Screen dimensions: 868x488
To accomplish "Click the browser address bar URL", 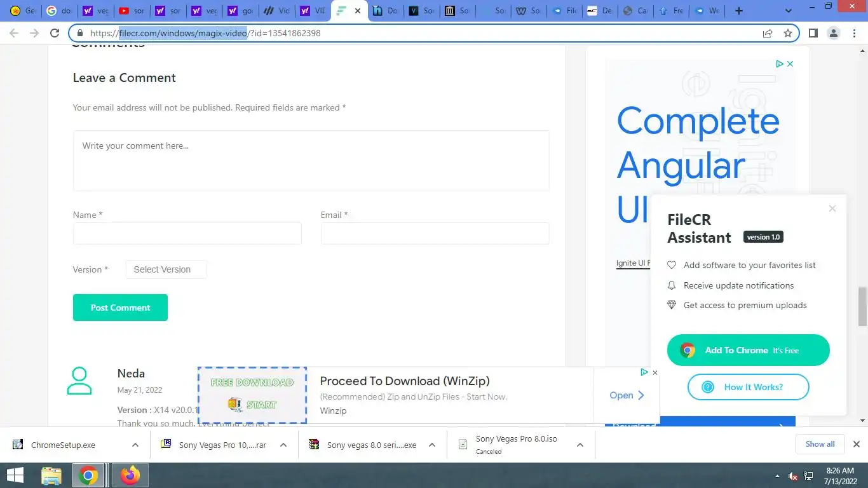I will pos(205,33).
